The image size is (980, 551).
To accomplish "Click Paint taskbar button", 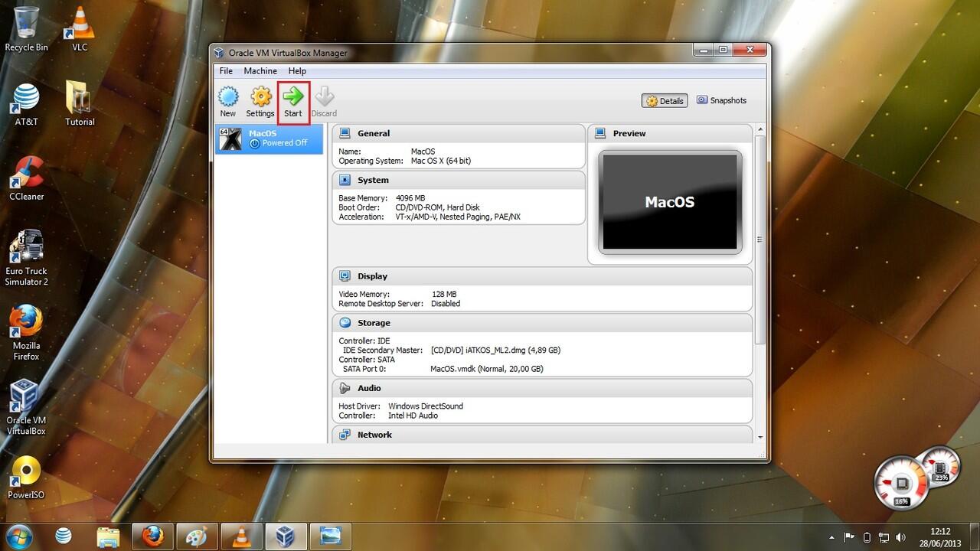I will pos(197,536).
